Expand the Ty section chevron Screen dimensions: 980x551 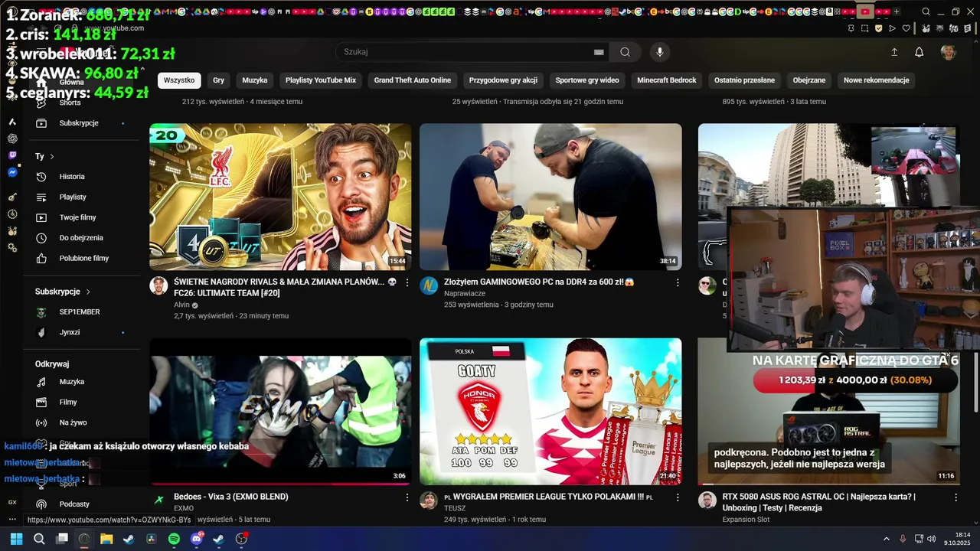click(x=52, y=156)
